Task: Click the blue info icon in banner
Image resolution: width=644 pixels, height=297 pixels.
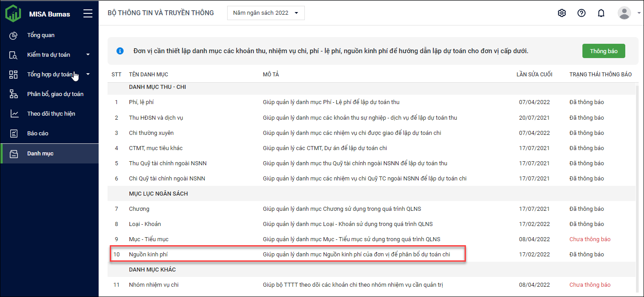Action: (120, 51)
